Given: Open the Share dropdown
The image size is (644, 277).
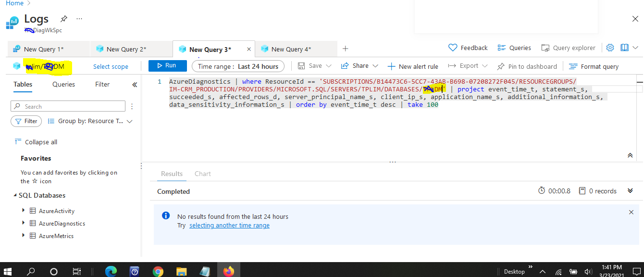Looking at the screenshot, I should coord(359,66).
